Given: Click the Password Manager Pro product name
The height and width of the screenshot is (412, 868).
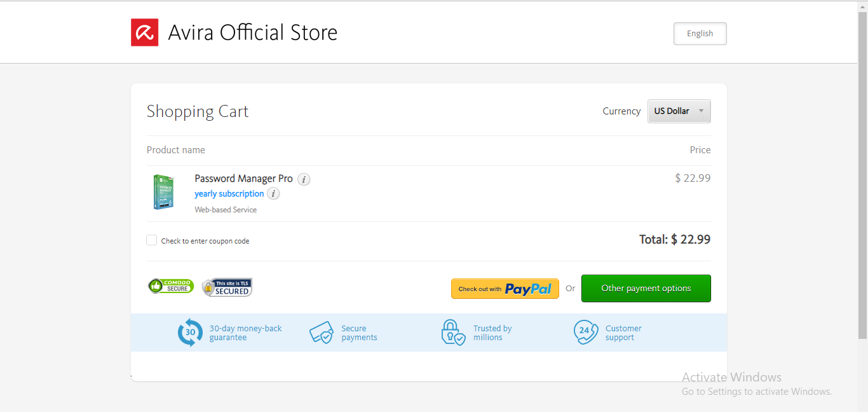Looking at the screenshot, I should [x=244, y=179].
